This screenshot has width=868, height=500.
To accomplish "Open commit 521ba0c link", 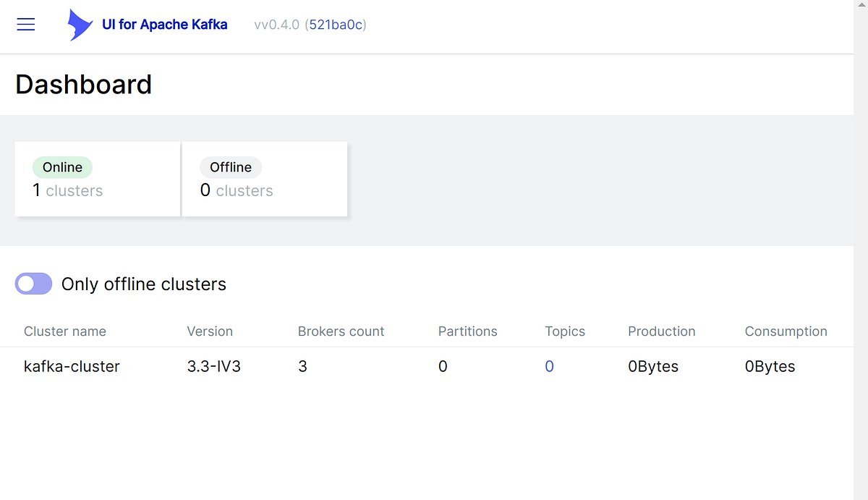I will point(337,25).
